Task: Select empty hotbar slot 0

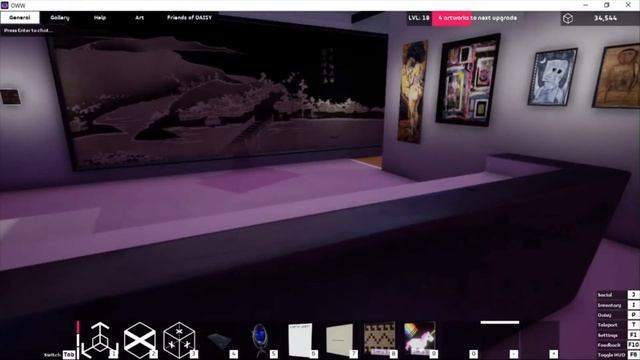Action: pyautogui.click(x=460, y=340)
